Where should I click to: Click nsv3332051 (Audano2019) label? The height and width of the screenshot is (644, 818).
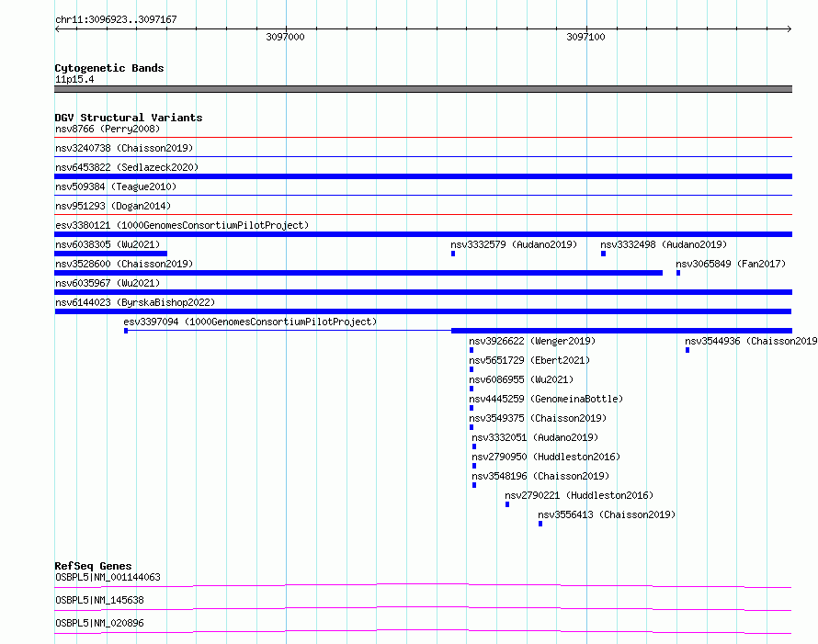click(535, 437)
